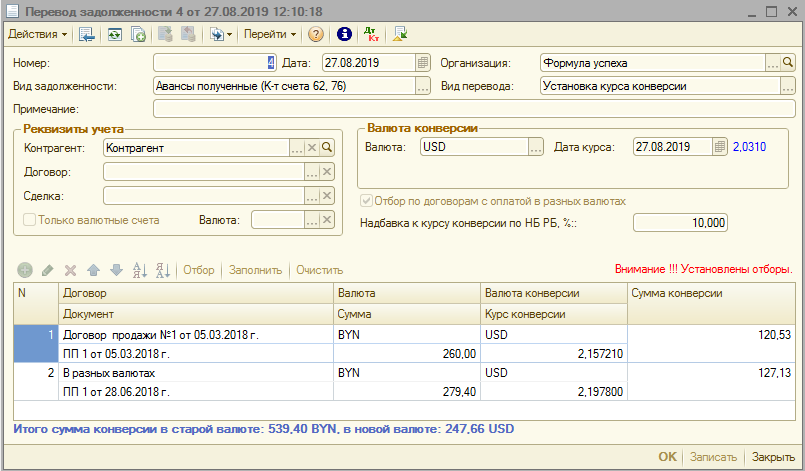The height and width of the screenshot is (471, 805).
Task: Open calendar for Дата курса field
Action: coord(719,147)
